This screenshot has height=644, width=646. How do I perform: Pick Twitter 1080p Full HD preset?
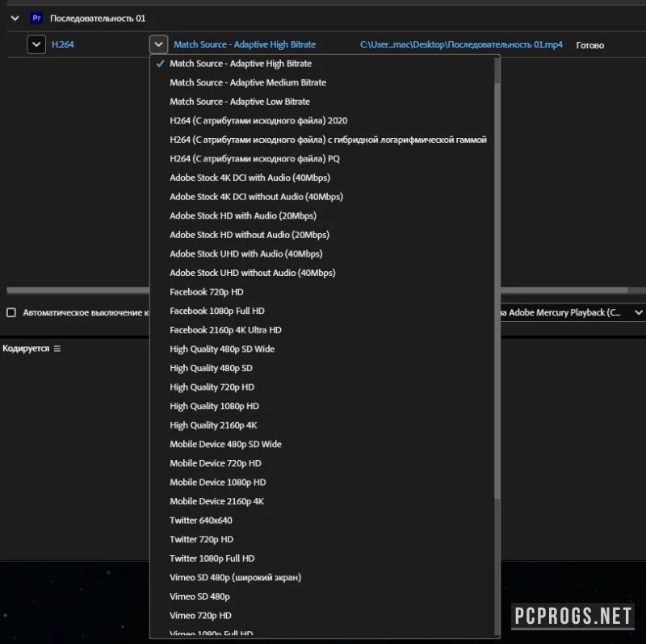322,558
